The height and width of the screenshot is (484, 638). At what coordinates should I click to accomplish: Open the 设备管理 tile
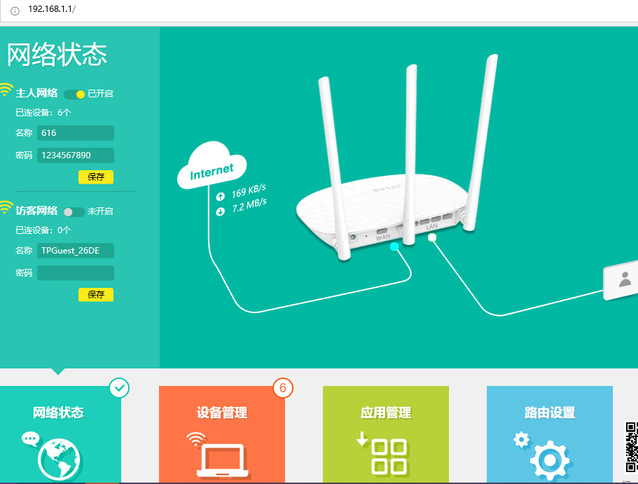222,434
